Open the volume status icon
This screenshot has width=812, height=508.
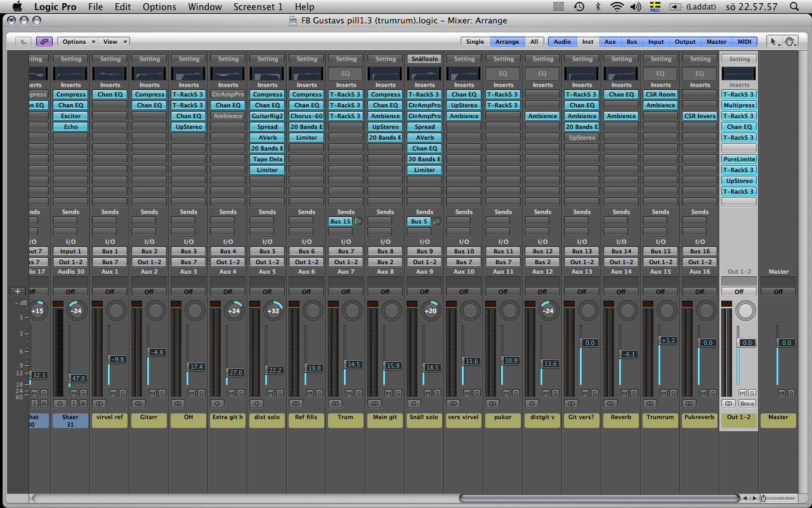[x=636, y=6]
